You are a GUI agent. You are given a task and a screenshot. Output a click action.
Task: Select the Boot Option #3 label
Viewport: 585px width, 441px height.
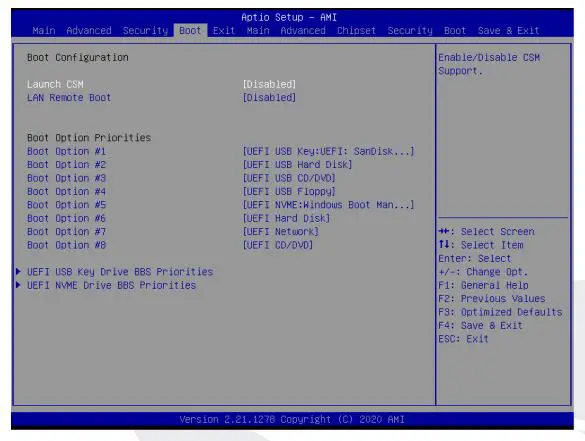(66, 178)
